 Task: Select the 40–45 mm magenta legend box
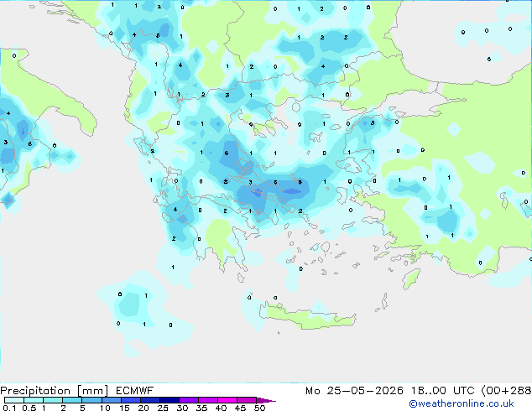click(227, 400)
